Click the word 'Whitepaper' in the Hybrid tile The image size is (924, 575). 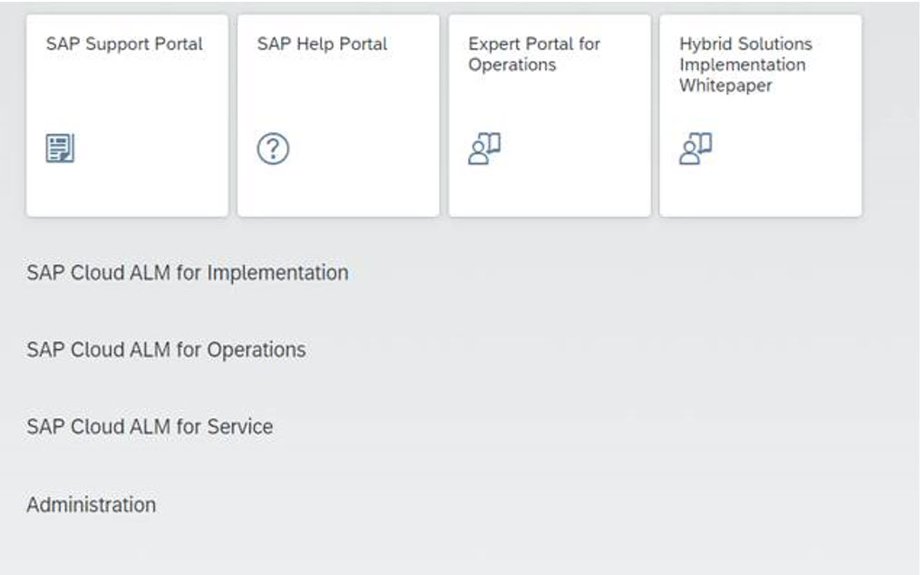[725, 85]
